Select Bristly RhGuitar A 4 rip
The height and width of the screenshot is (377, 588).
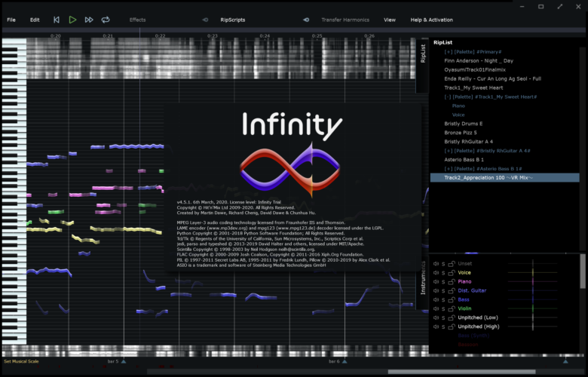(468, 142)
